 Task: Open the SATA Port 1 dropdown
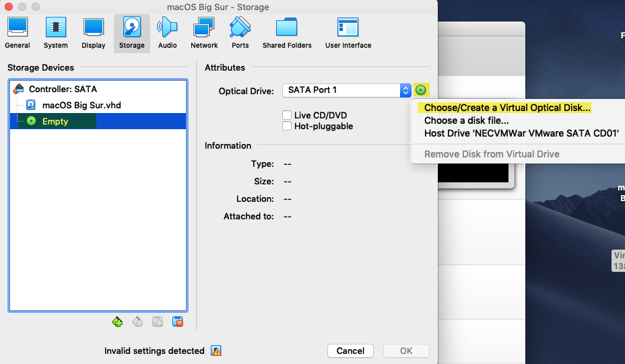pyautogui.click(x=346, y=90)
